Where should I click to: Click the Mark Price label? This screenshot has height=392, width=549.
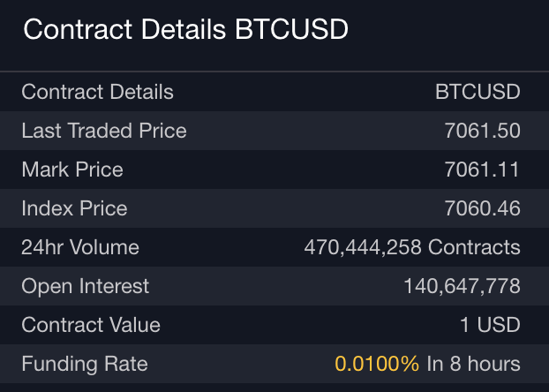72,170
